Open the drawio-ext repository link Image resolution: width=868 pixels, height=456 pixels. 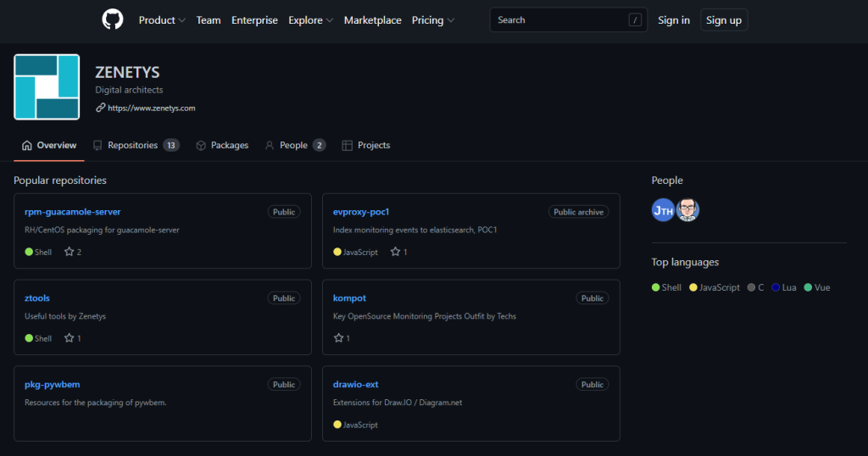(355, 384)
